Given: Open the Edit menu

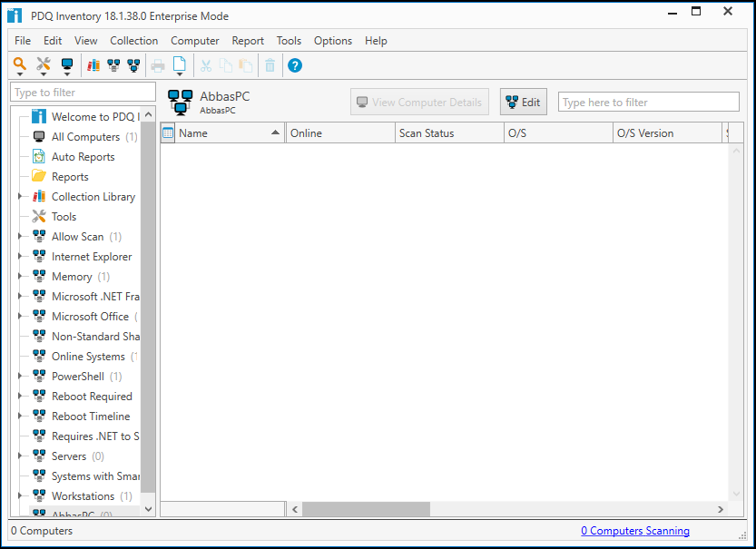Looking at the screenshot, I should 53,41.
